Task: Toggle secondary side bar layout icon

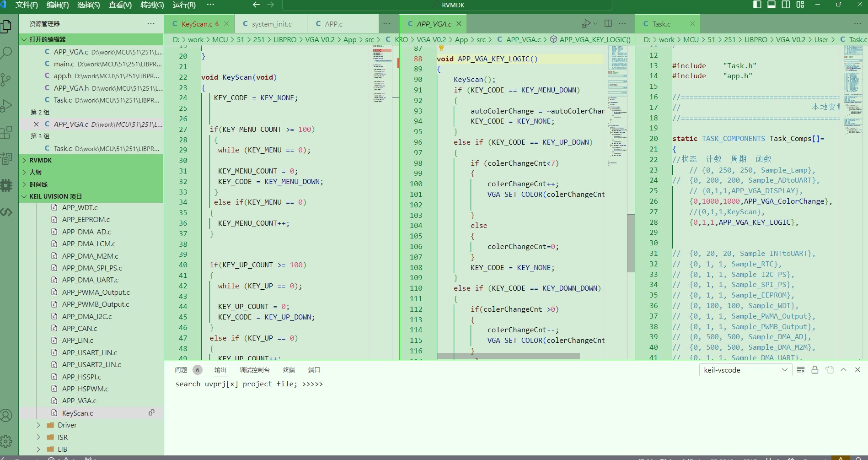Action: (x=786, y=5)
